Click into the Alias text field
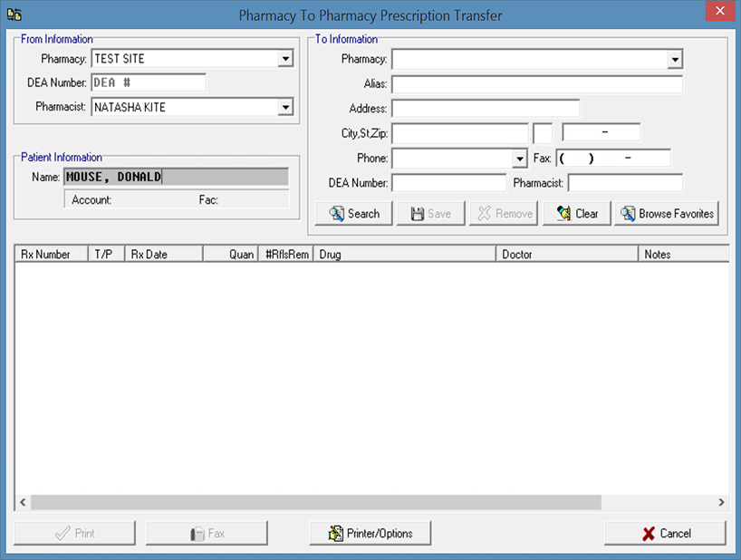 coord(536,84)
